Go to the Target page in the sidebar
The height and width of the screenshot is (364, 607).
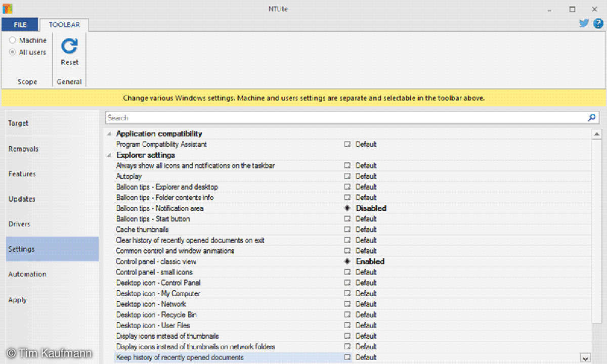pyautogui.click(x=52, y=123)
